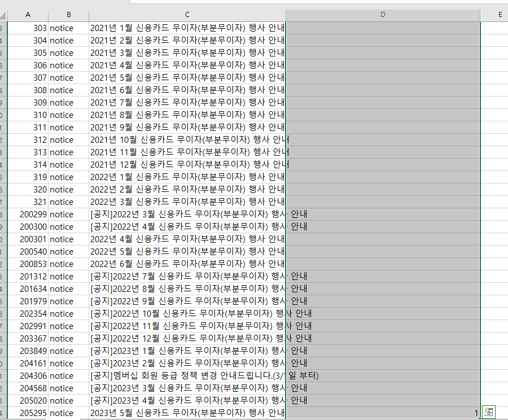Click cell with ID 311
Viewport: 508px width, 420px height.
tap(28, 128)
